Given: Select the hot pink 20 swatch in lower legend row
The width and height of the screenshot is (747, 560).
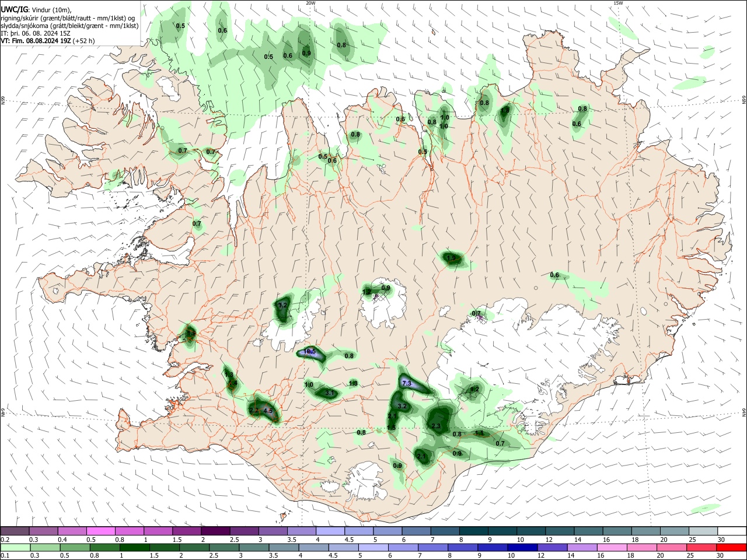Looking at the screenshot, I should [x=671, y=547].
